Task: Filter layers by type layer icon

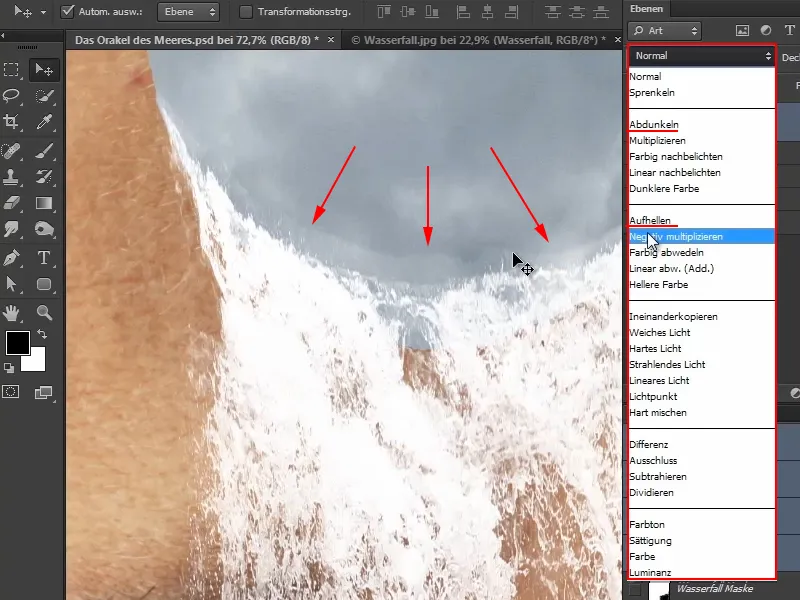Action: (789, 31)
